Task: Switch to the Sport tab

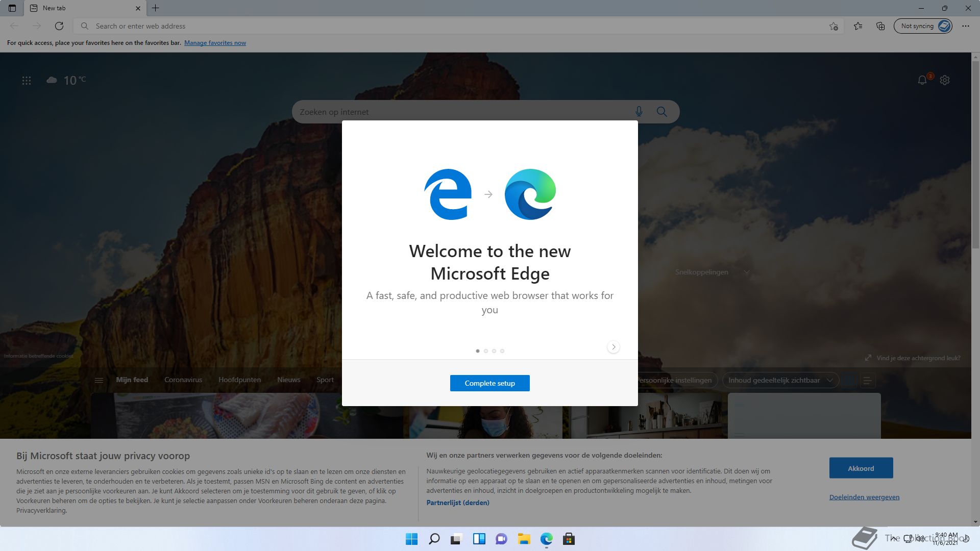Action: point(325,380)
